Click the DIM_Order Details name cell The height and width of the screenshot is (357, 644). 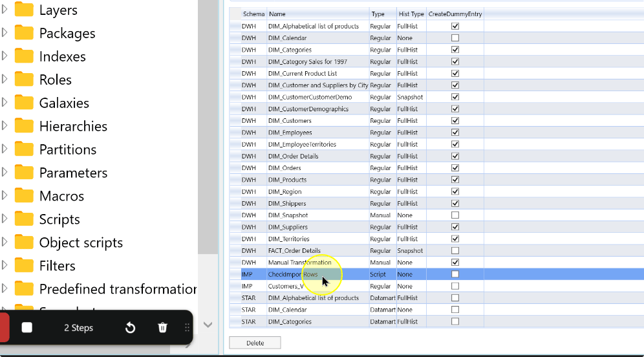pos(318,156)
